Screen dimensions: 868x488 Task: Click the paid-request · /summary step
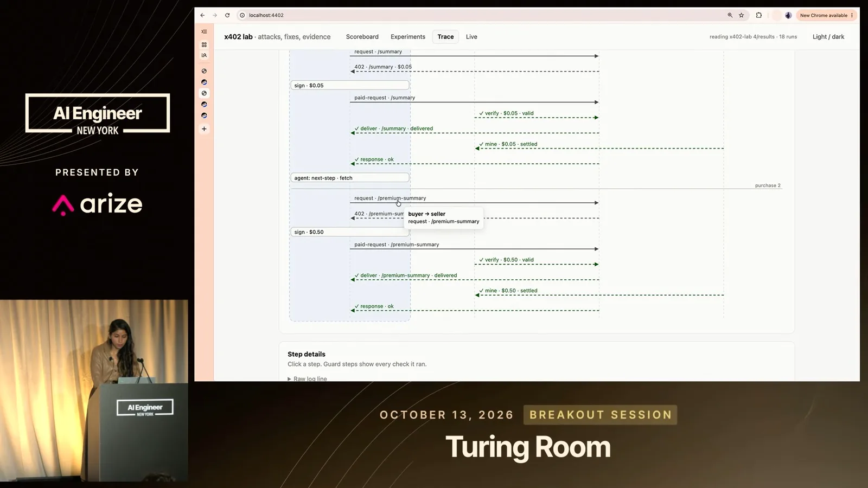click(x=475, y=100)
